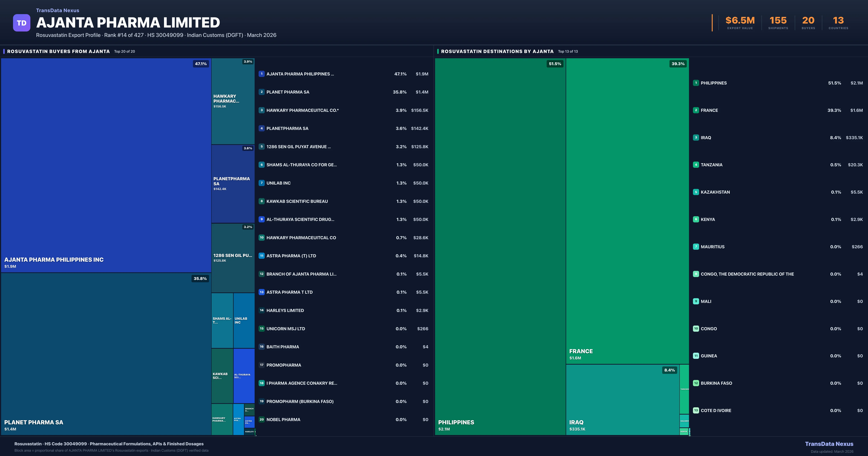
Task: Click the Tanzania destination list entry
Action: (711, 165)
